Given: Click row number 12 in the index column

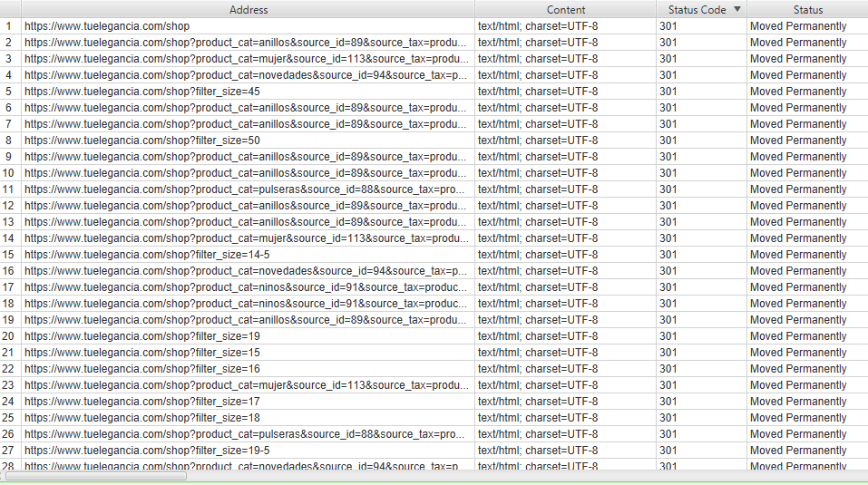Looking at the screenshot, I should coord(8,206).
